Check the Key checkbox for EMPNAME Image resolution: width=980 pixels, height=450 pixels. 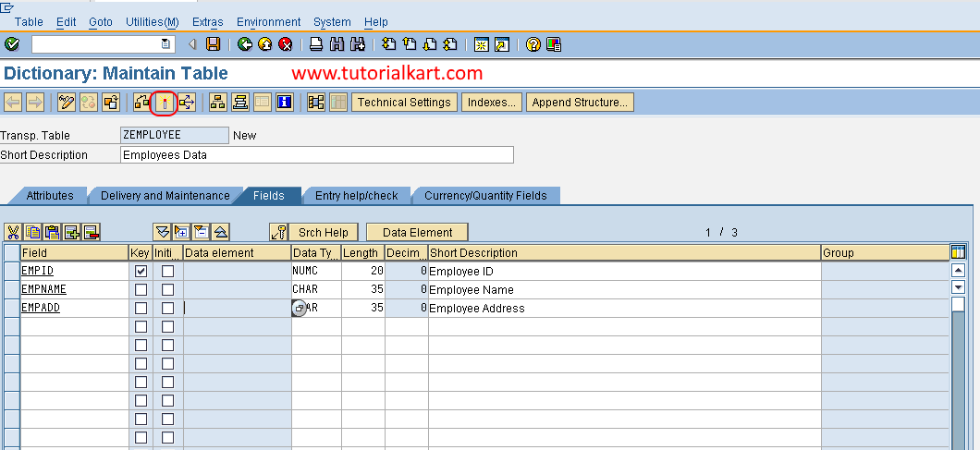pyautogui.click(x=141, y=290)
